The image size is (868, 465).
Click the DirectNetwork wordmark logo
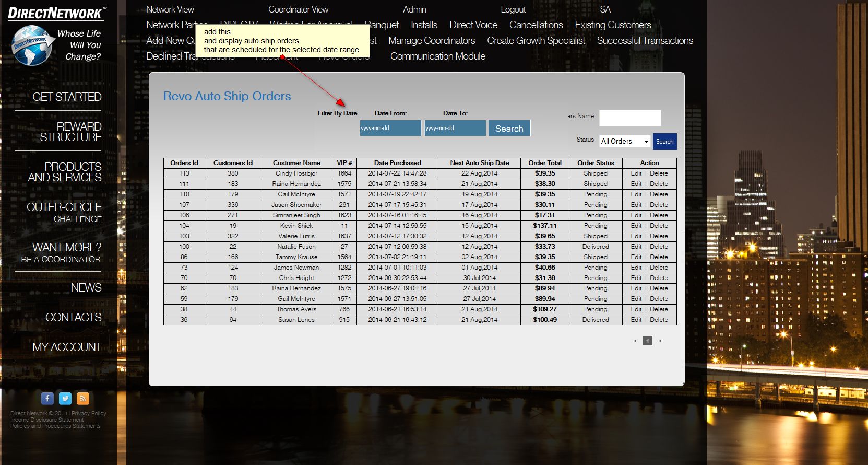coord(57,14)
